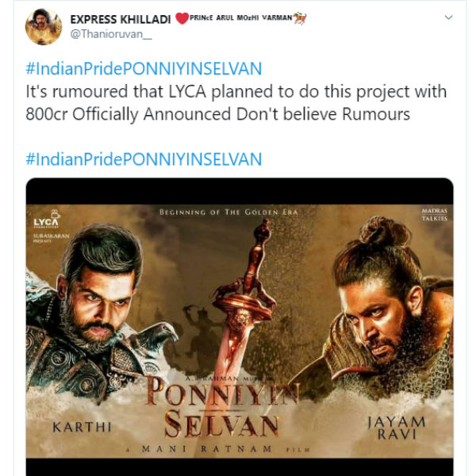Open the tweet options chevron menu
The height and width of the screenshot is (476, 476).
click(449, 17)
